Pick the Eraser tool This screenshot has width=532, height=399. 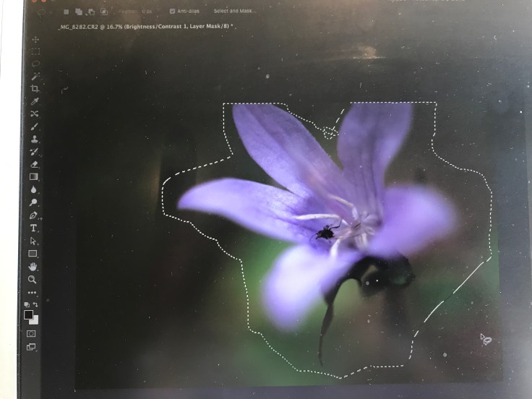tap(34, 164)
